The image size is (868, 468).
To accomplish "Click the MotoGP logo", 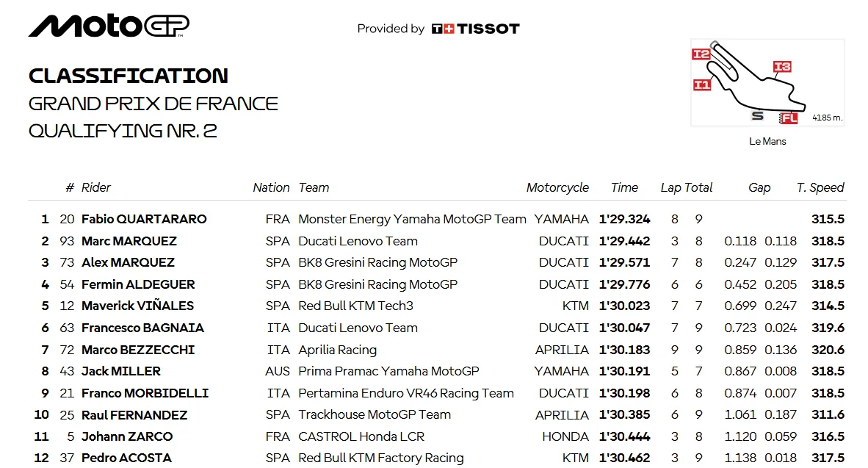I will [109, 26].
